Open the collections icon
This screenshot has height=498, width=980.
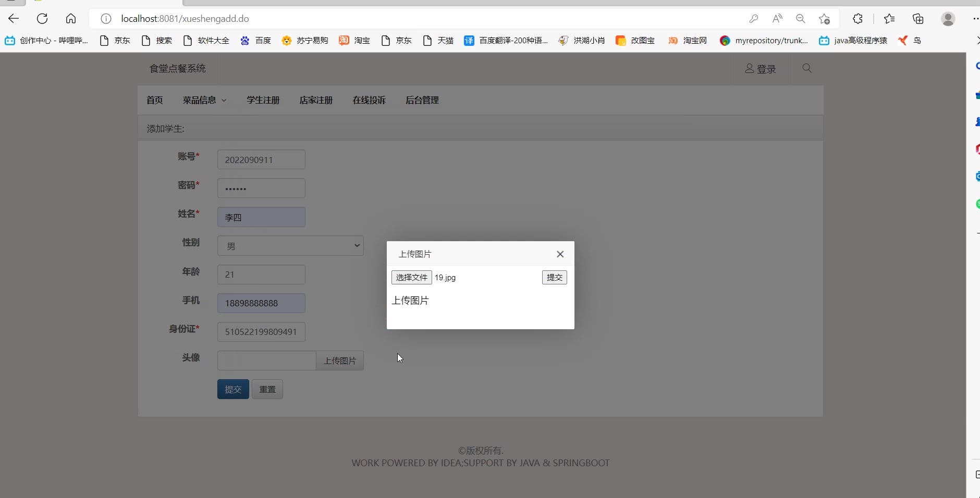918,19
